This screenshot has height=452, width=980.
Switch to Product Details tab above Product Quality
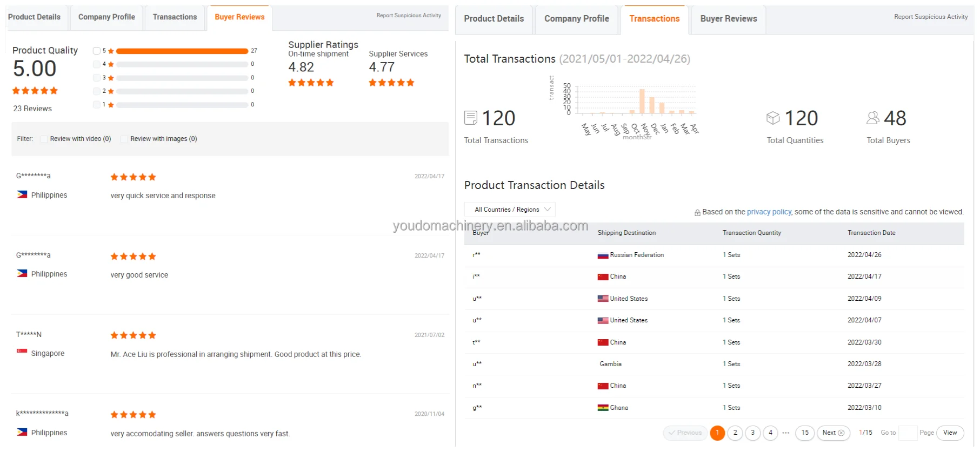coord(34,17)
